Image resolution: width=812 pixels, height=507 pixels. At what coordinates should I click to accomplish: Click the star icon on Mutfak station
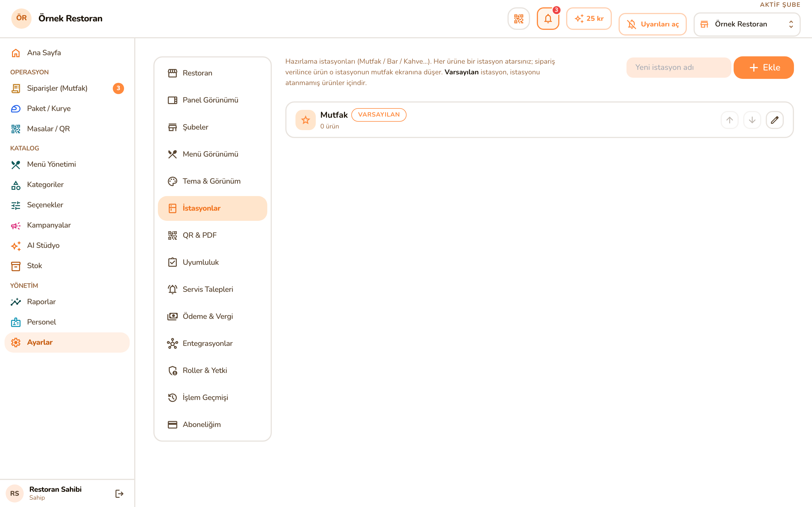[x=305, y=120]
